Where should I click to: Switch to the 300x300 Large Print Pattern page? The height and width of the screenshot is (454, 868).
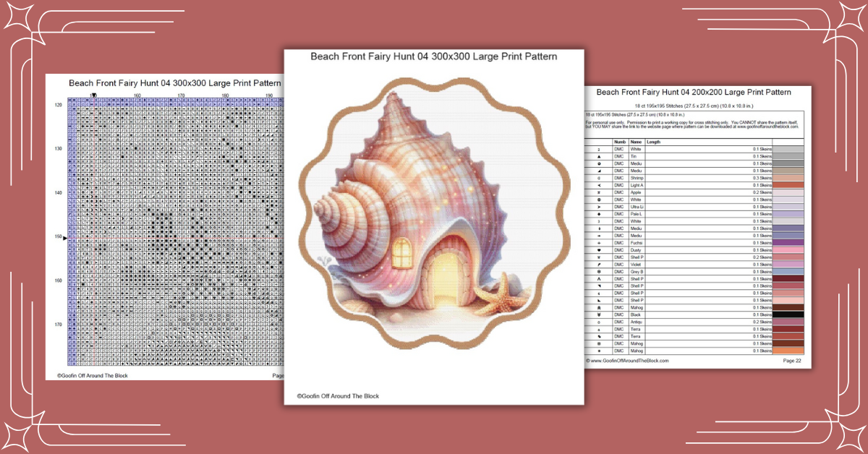(433, 56)
